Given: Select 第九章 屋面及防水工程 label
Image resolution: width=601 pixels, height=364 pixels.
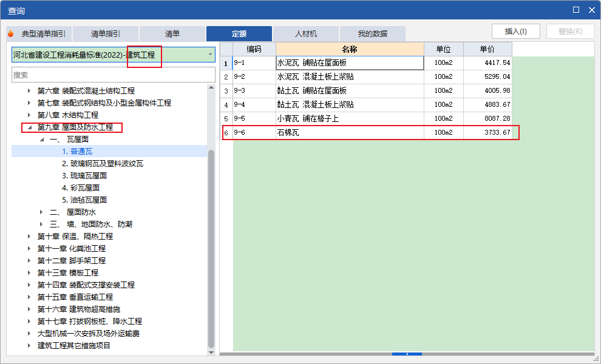Looking at the screenshot, I should [75, 127].
